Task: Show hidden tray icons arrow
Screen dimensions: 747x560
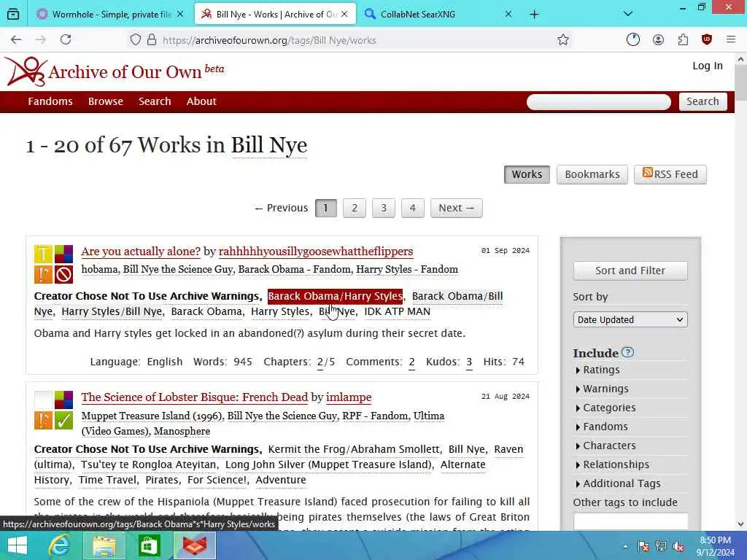Action: [625, 547]
